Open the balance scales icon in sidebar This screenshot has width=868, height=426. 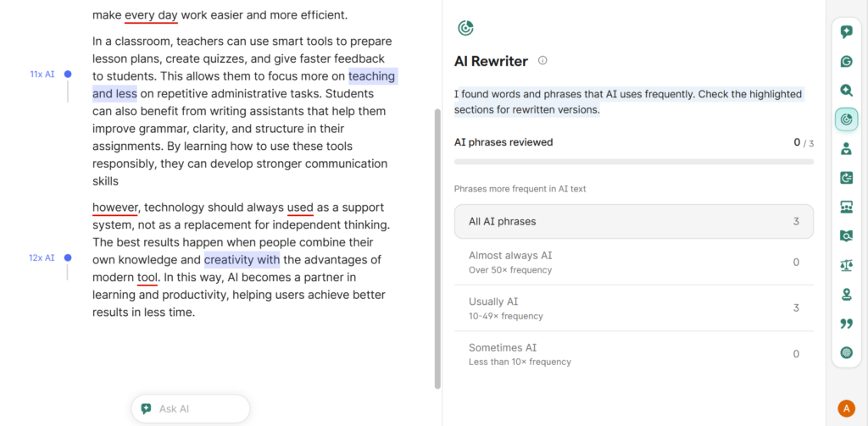tap(846, 265)
